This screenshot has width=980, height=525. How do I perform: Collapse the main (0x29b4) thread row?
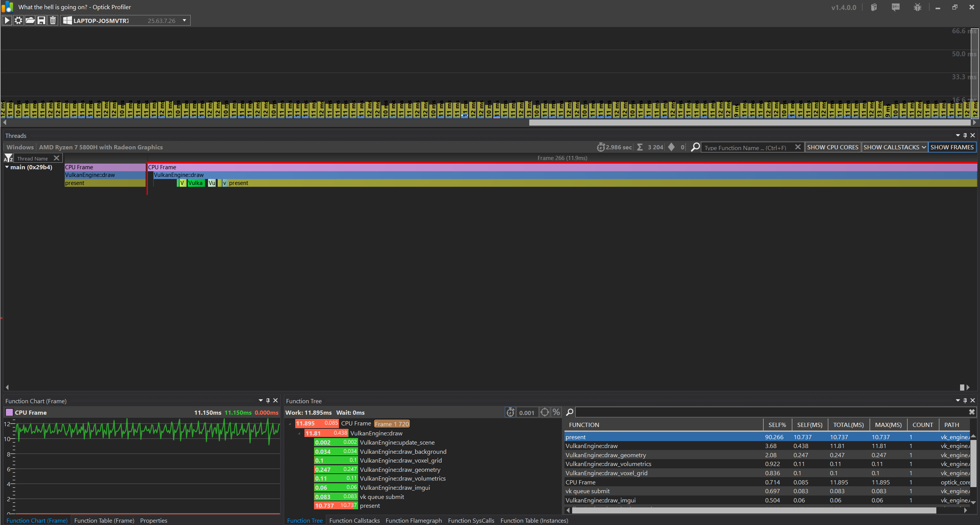click(7, 167)
